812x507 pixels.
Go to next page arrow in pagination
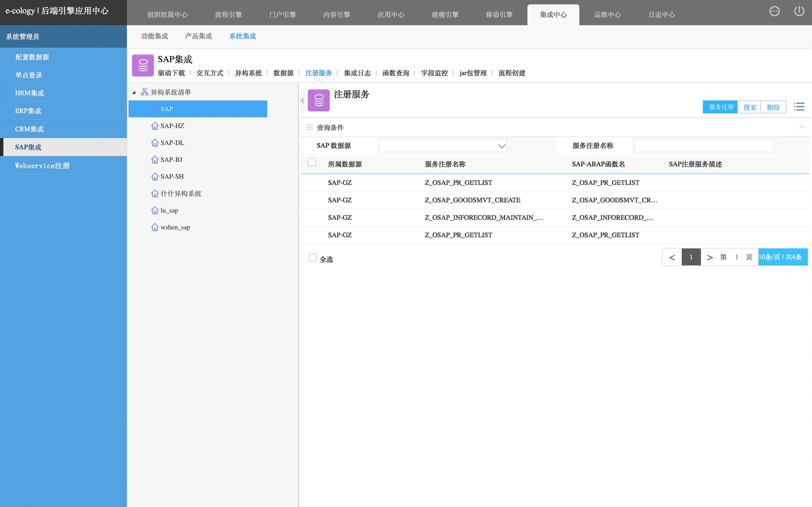(710, 257)
